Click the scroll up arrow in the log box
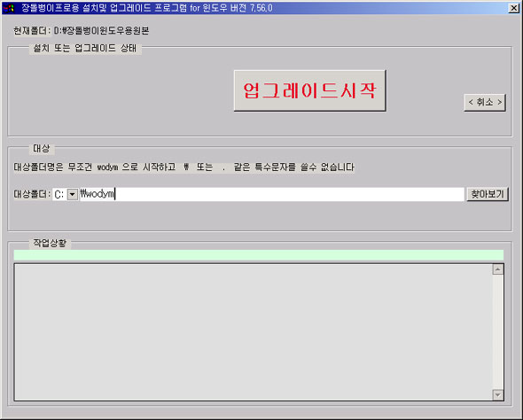The width and height of the screenshot is (523, 420). coord(497,269)
